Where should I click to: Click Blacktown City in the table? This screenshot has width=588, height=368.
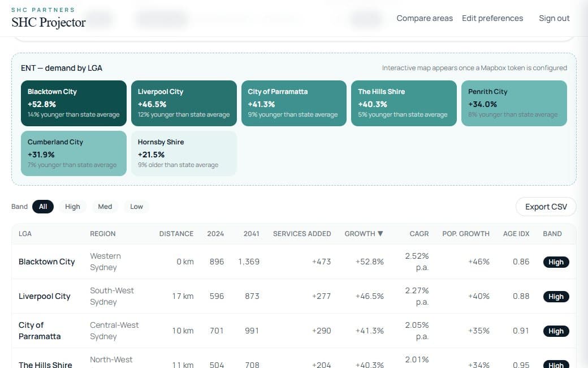point(47,262)
